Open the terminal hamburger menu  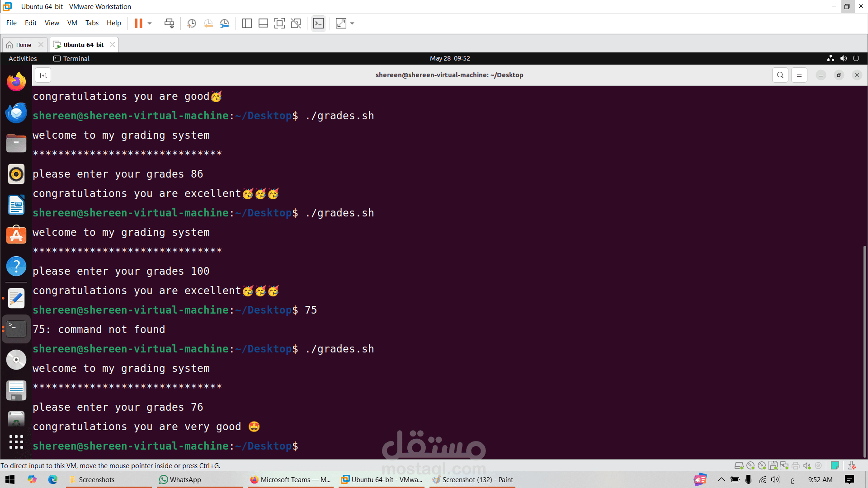pos(799,75)
